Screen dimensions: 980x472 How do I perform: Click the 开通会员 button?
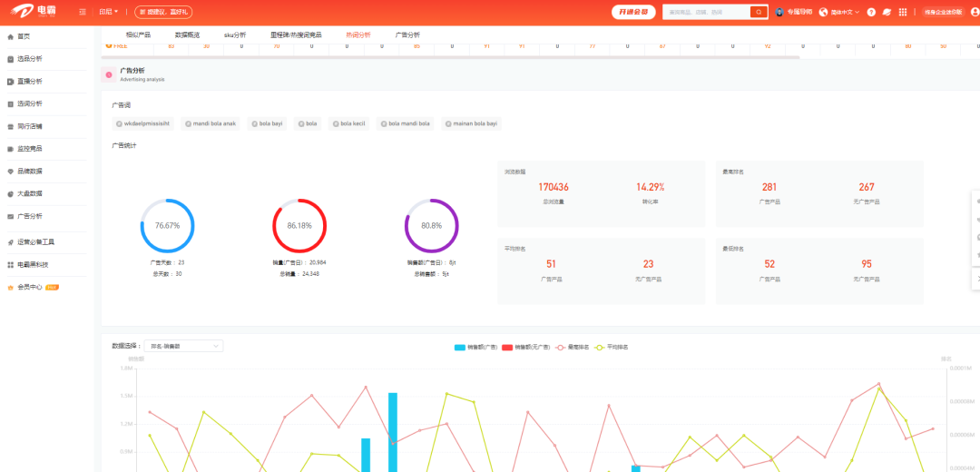(x=633, y=12)
